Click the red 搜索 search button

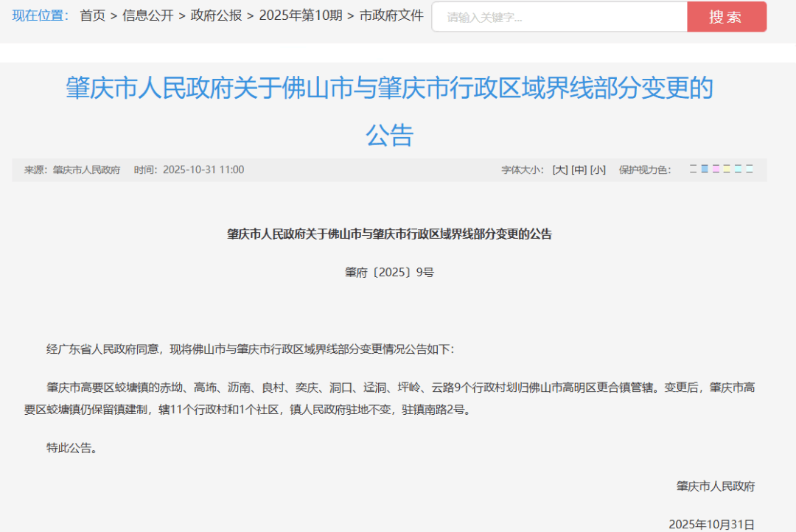[726, 17]
